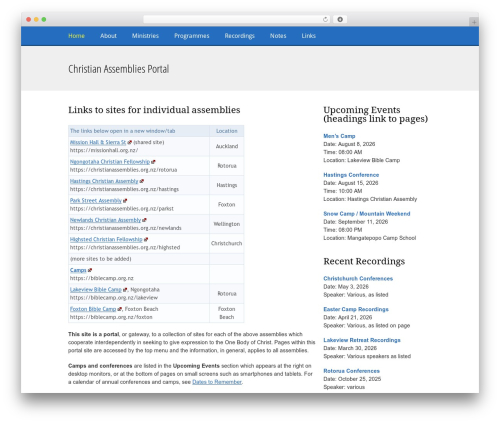
Task: Go to Recordings menu item
Action: pos(239,36)
